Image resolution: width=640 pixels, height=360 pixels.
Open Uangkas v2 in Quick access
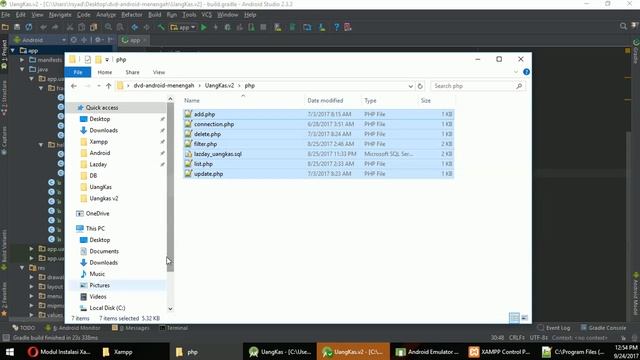click(104, 198)
